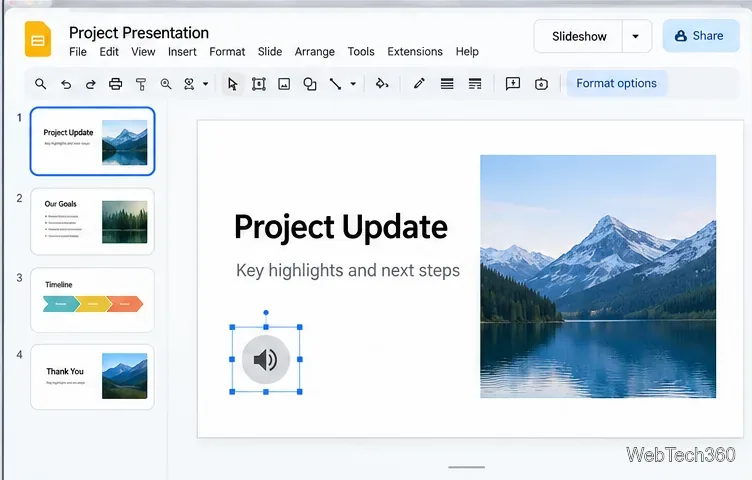Open the Help menu
Image resolution: width=752 pixels, height=480 pixels.
467,52
